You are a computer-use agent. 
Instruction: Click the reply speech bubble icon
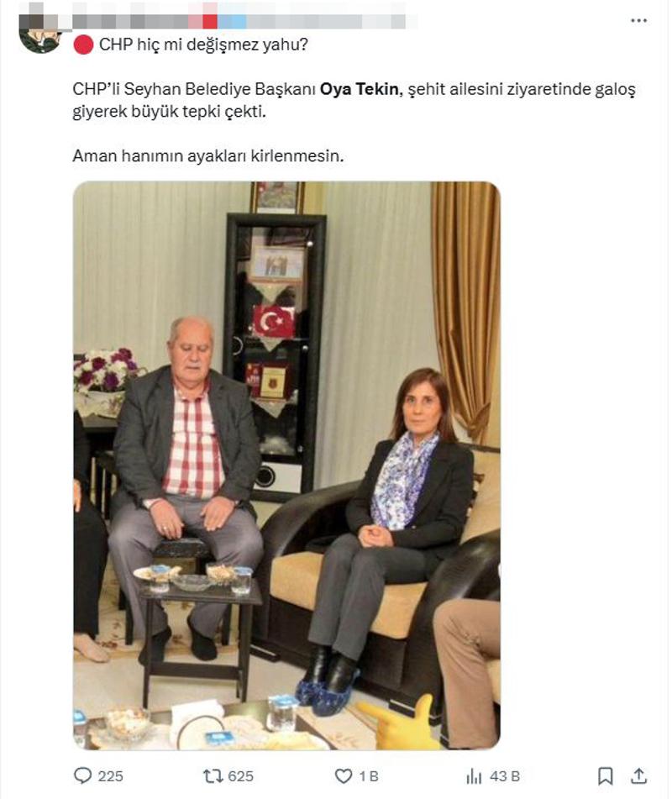(82, 775)
